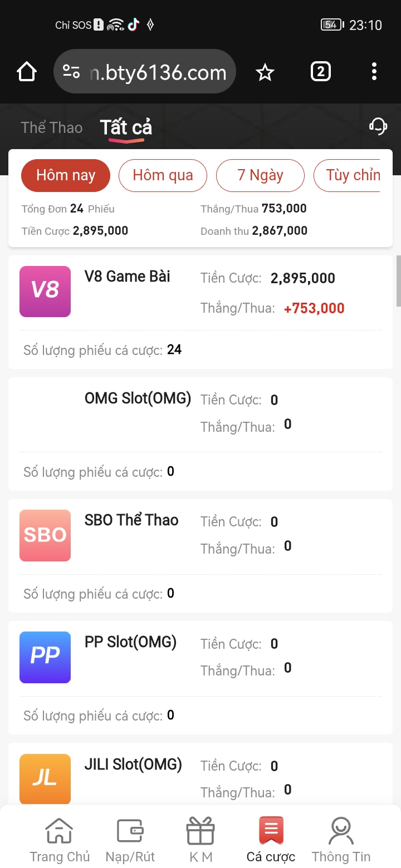Switch to the Thể Thao tab

[x=52, y=127]
